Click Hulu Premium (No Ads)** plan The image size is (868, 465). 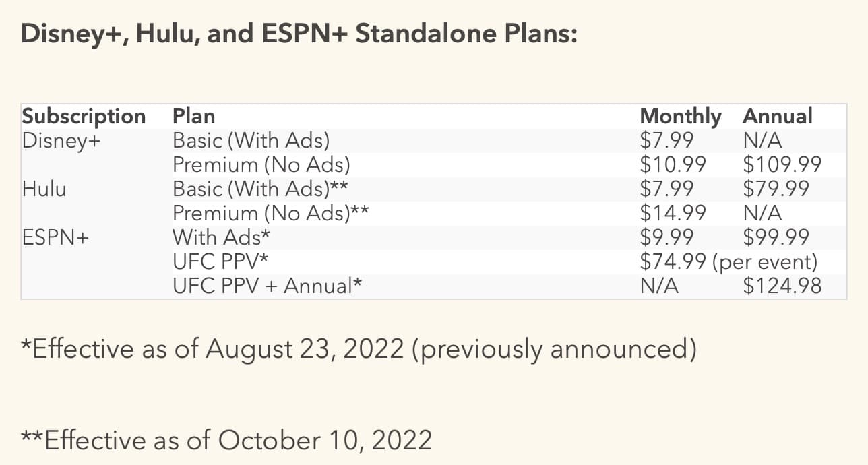click(x=271, y=213)
